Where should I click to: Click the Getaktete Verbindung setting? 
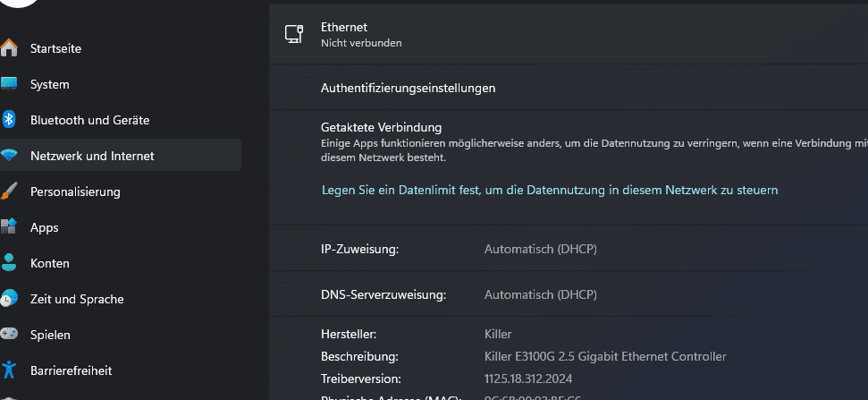pyautogui.click(x=381, y=127)
